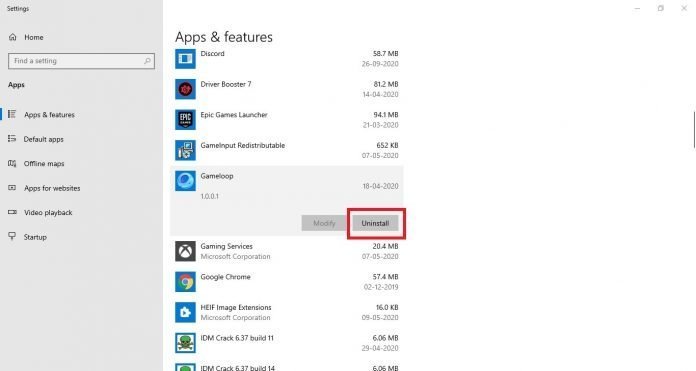Select Epic Games Launcher entry
This screenshot has height=371, width=696.
pyautogui.click(x=234, y=114)
